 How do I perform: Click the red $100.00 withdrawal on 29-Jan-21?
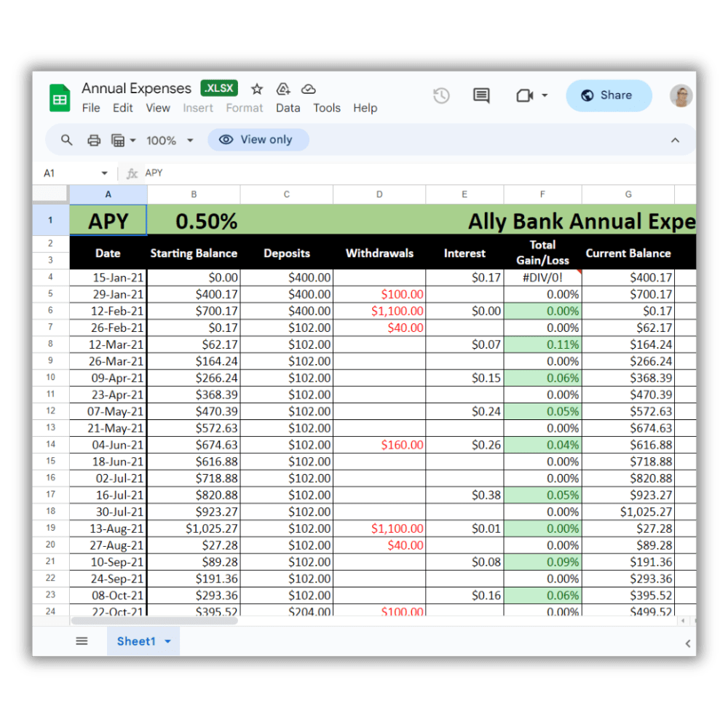click(x=379, y=294)
